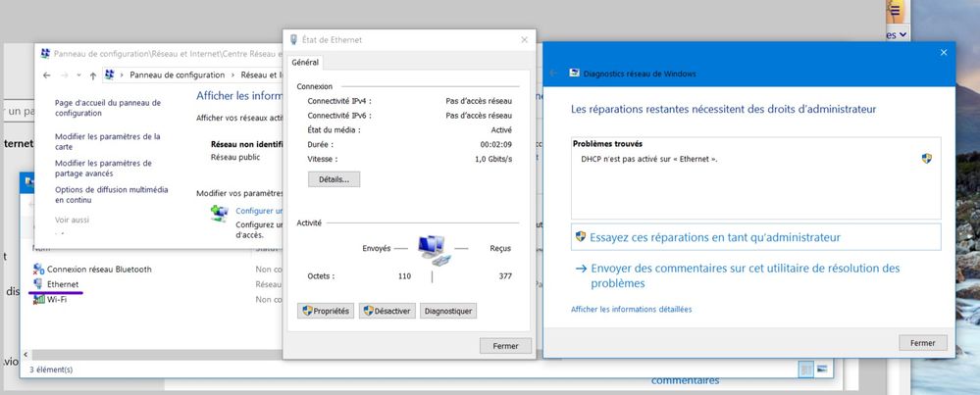Close the État de Ethernet dialog
The image size is (980, 395).
coord(525,40)
